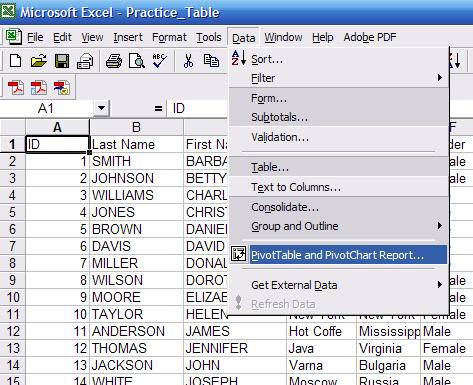Screen dimensions: 473x385
Task: Click the cell containing JACKSON
Action: pyautogui.click(x=136, y=365)
